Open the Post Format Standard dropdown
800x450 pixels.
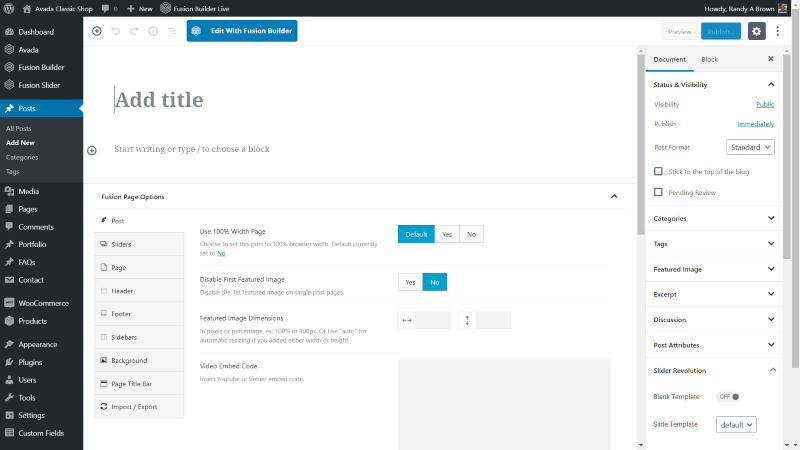coord(750,147)
